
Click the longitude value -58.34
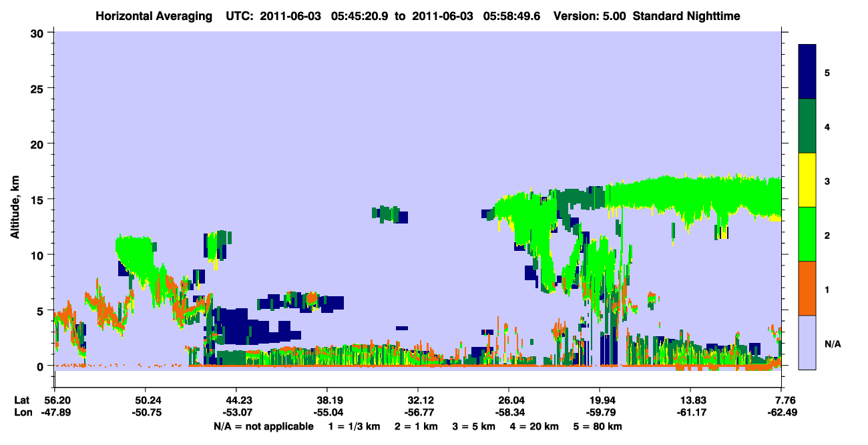click(x=509, y=412)
